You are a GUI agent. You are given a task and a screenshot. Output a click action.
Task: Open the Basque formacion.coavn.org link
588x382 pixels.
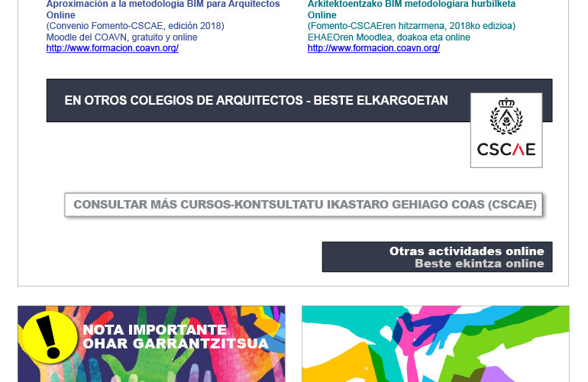[373, 48]
